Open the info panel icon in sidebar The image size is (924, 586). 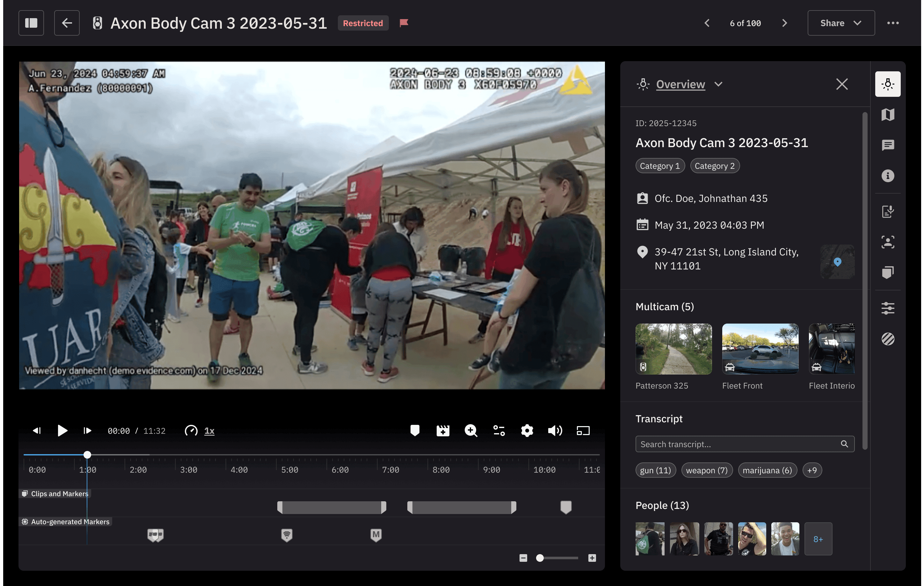click(x=888, y=176)
